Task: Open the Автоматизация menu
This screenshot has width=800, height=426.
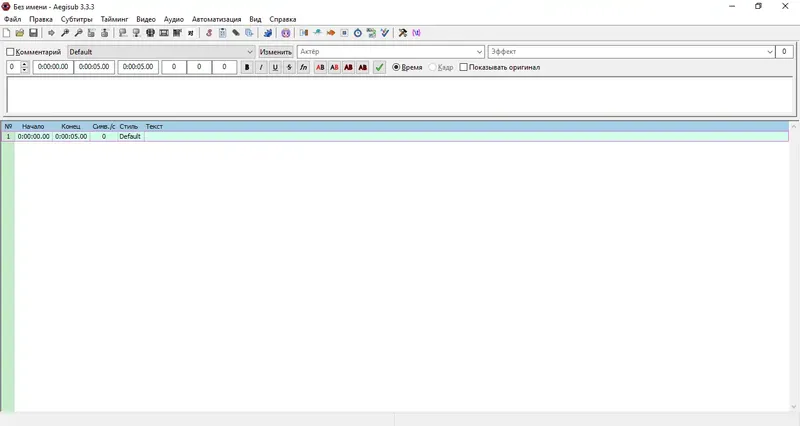Action: 216,19
